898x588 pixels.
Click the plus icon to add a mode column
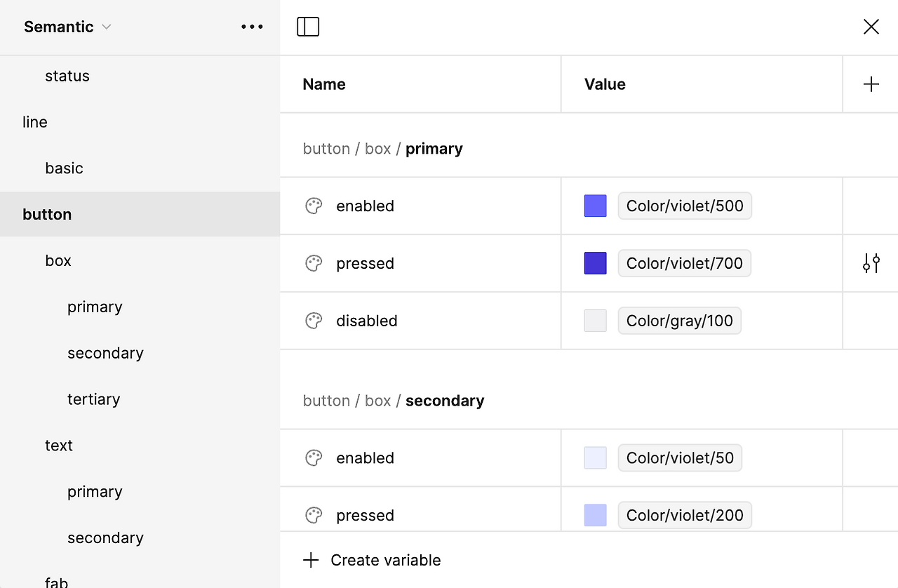click(871, 84)
